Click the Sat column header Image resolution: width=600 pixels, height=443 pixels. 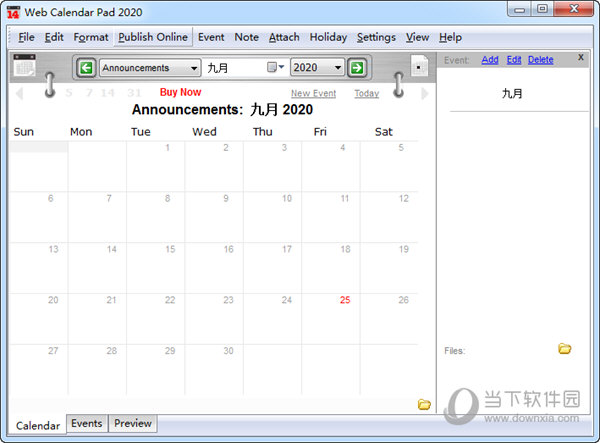(383, 132)
